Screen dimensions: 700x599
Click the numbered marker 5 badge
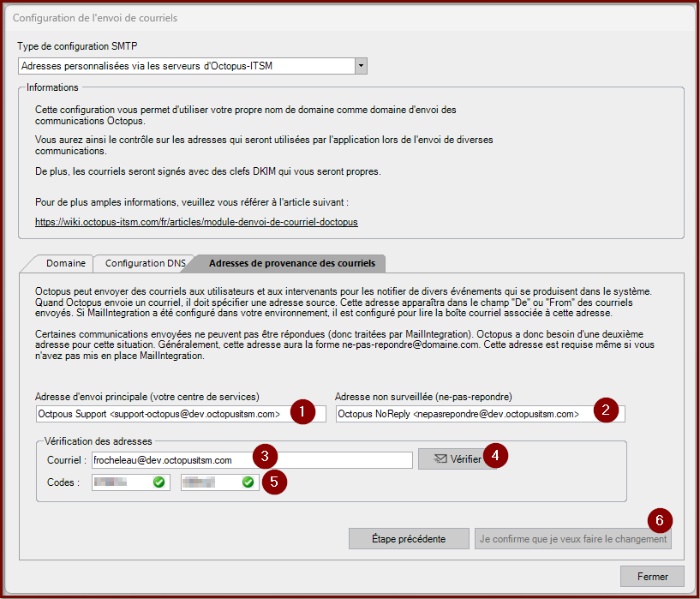(272, 481)
